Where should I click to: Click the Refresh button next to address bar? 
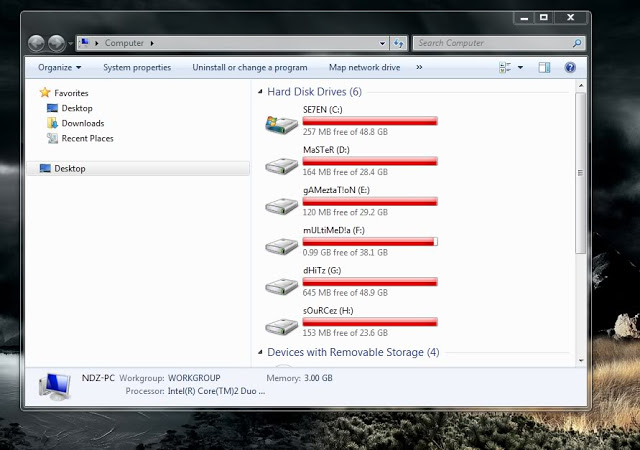399,43
